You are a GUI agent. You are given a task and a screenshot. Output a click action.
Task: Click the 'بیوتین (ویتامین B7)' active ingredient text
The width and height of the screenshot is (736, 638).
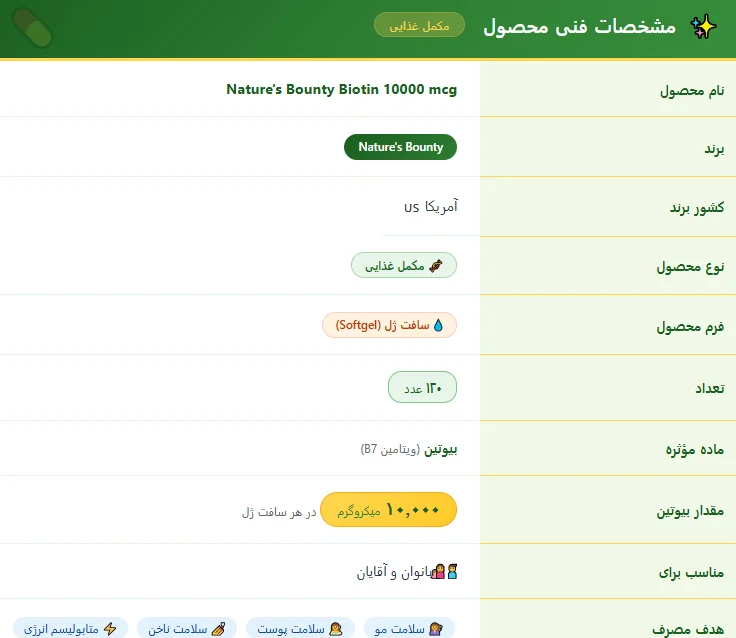[409, 449]
